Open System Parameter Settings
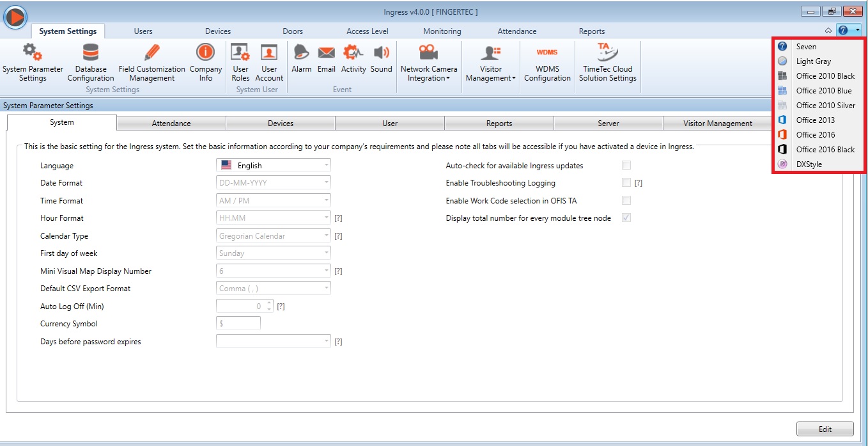 click(33, 62)
